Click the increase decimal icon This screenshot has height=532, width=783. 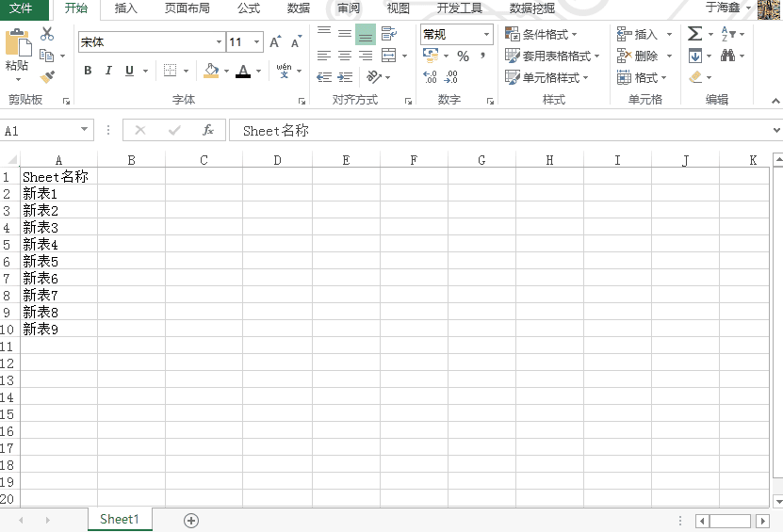point(430,77)
